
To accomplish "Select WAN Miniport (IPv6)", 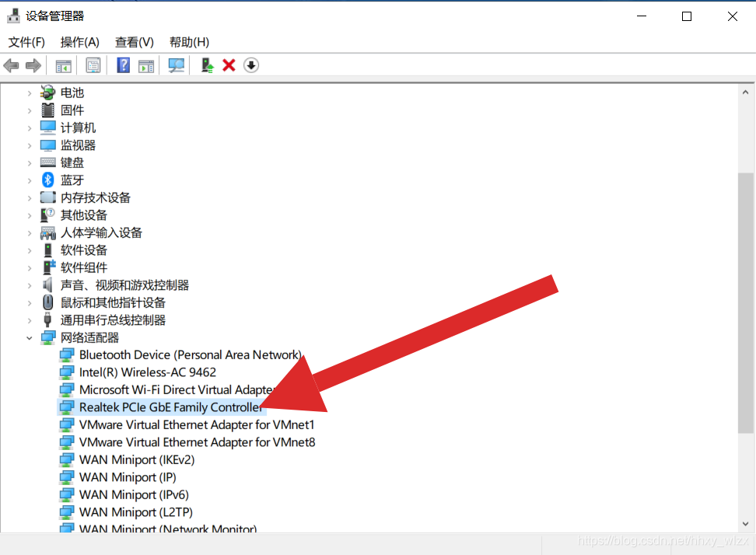I will coord(134,495).
